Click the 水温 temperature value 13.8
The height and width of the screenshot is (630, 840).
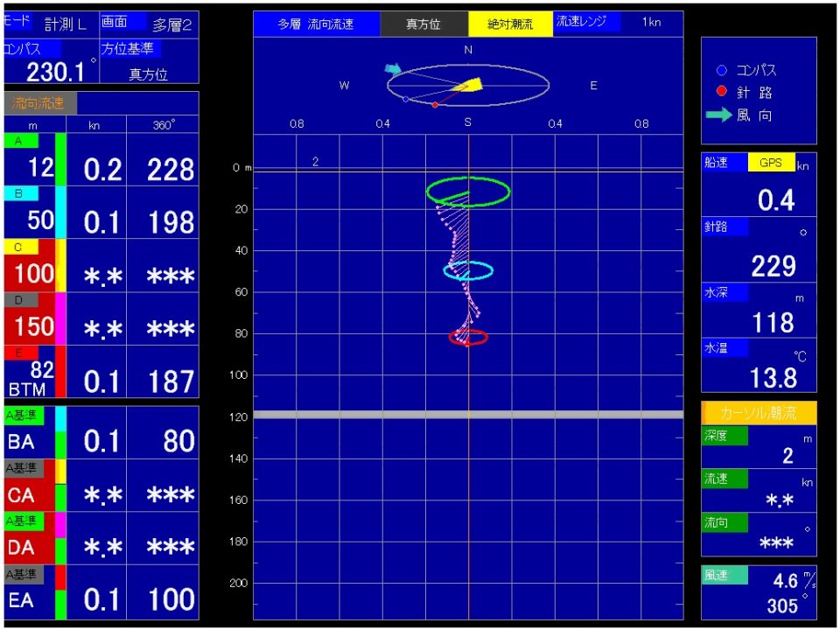click(x=773, y=378)
